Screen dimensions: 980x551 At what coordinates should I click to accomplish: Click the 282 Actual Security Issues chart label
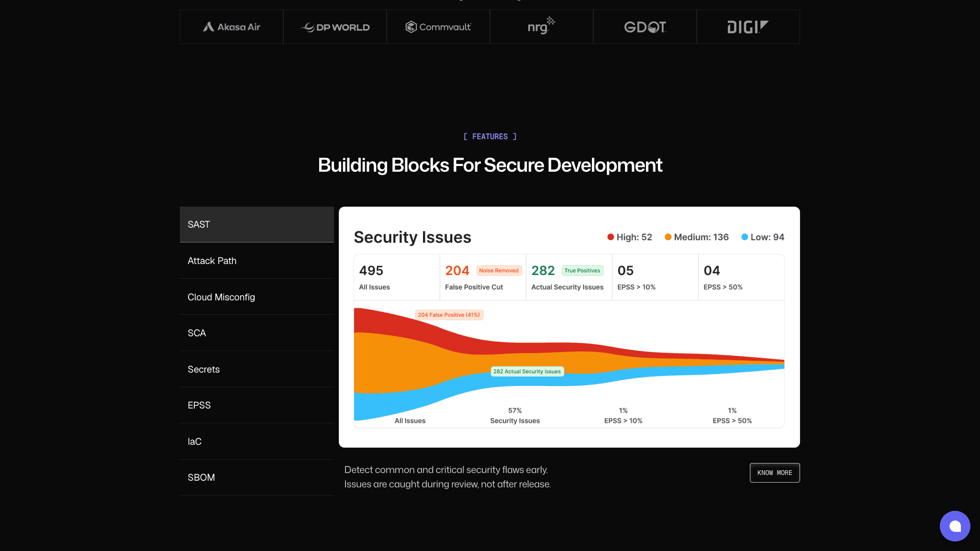527,371
